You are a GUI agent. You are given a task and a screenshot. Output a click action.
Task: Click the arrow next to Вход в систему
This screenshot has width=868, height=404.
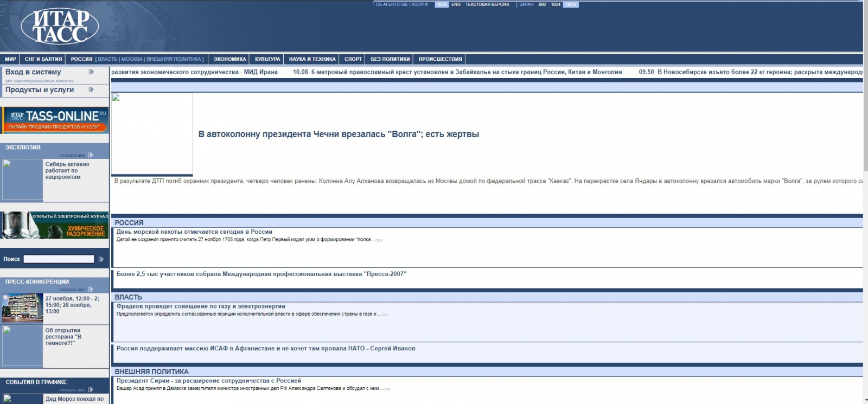click(91, 72)
